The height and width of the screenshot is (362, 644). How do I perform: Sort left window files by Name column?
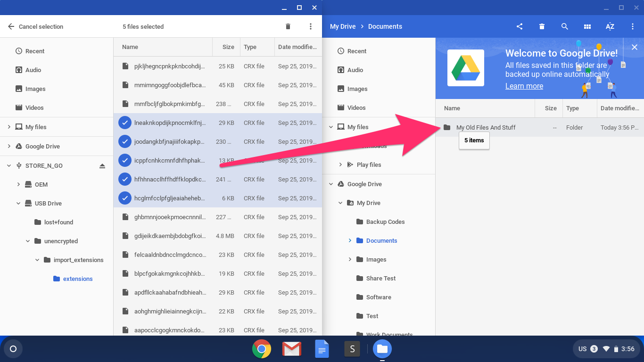tap(163, 47)
